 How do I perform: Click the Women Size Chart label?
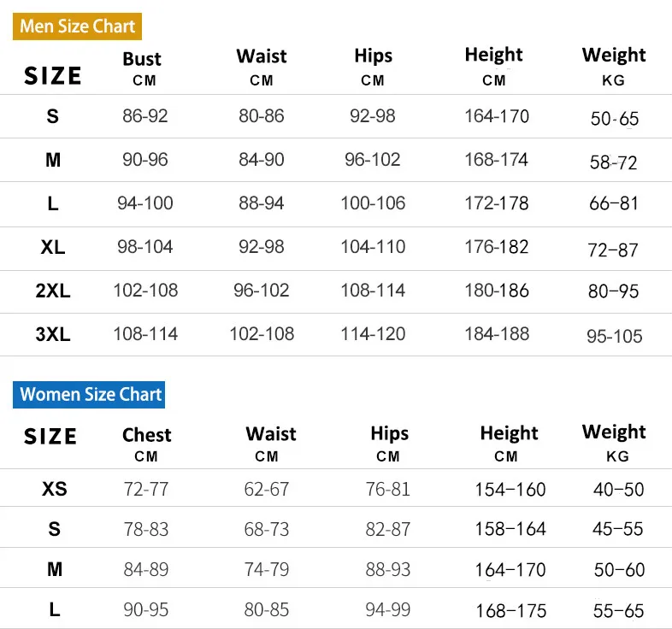pyautogui.click(x=91, y=394)
